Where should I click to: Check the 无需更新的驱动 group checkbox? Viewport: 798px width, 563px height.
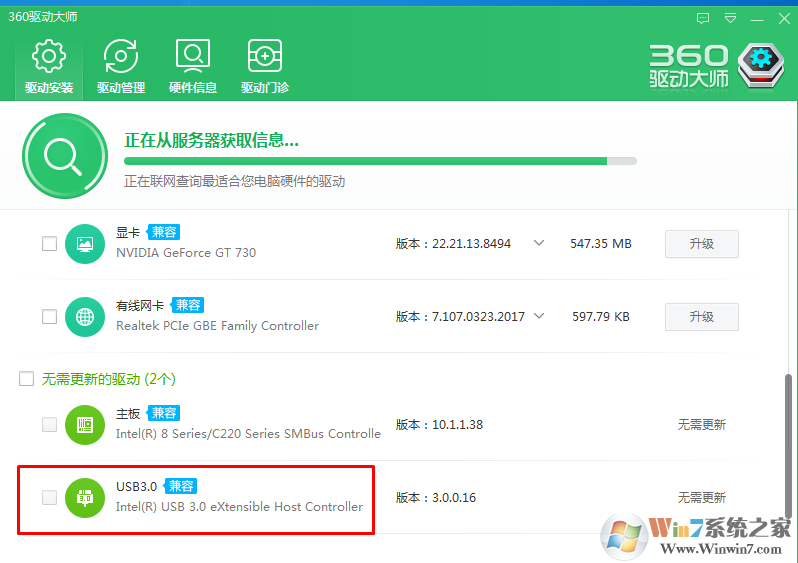pyautogui.click(x=26, y=379)
